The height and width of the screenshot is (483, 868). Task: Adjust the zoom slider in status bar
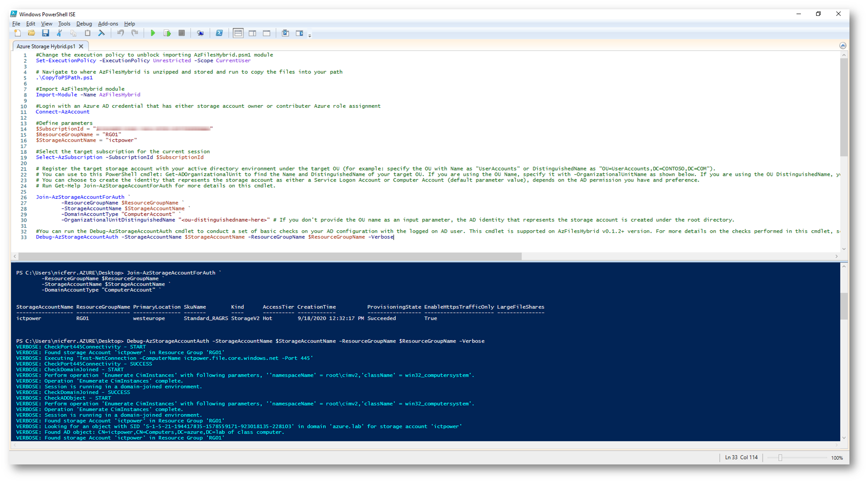tap(780, 458)
